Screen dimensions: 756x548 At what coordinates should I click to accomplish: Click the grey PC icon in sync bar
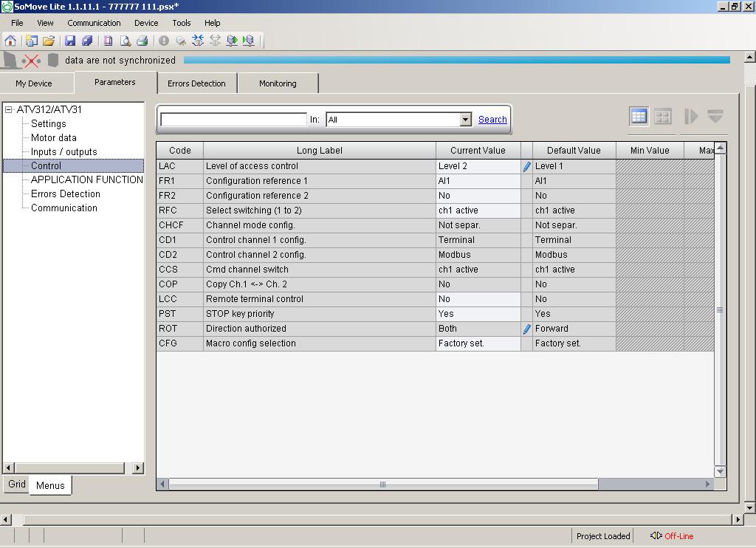click(x=10, y=61)
